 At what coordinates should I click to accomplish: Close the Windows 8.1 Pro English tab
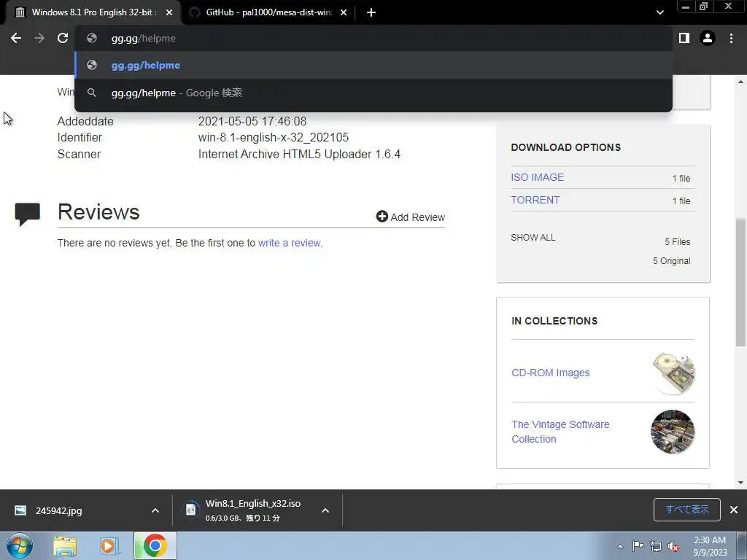coord(169,12)
